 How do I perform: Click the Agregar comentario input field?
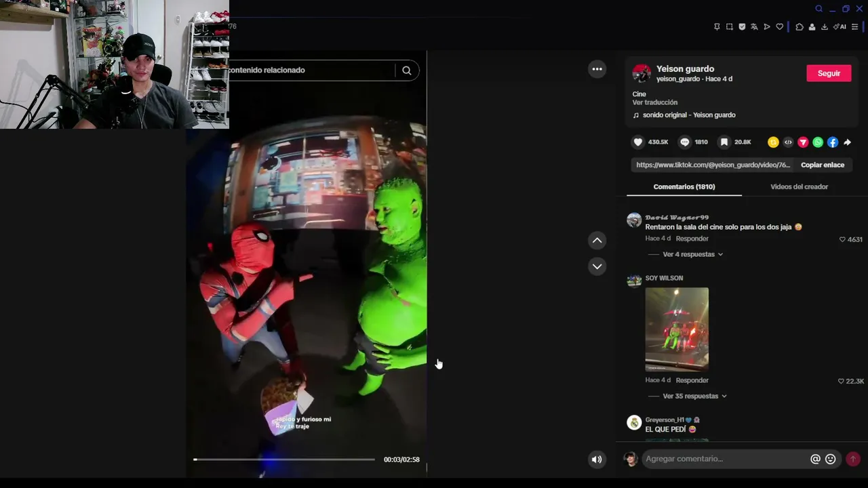point(724,459)
